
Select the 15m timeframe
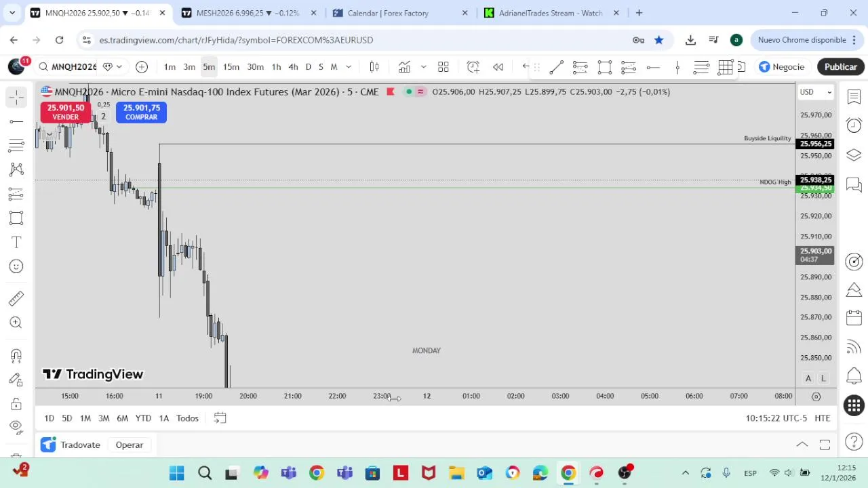click(x=231, y=66)
